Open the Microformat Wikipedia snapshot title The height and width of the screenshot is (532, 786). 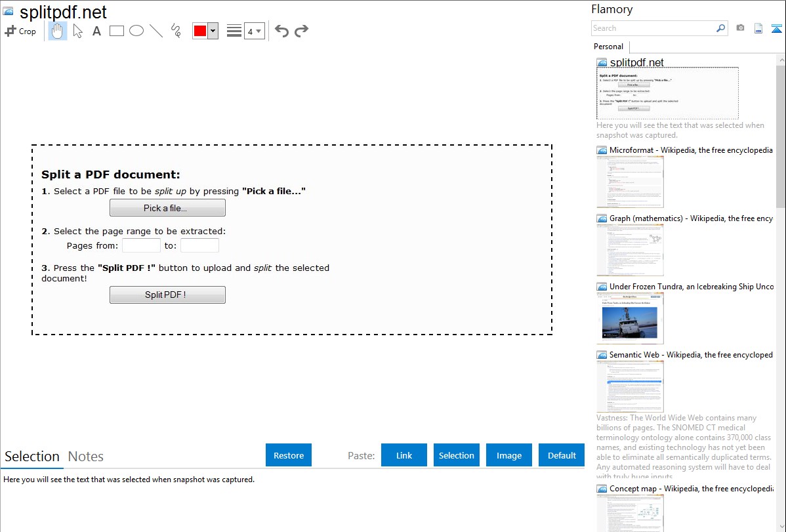[691, 150]
